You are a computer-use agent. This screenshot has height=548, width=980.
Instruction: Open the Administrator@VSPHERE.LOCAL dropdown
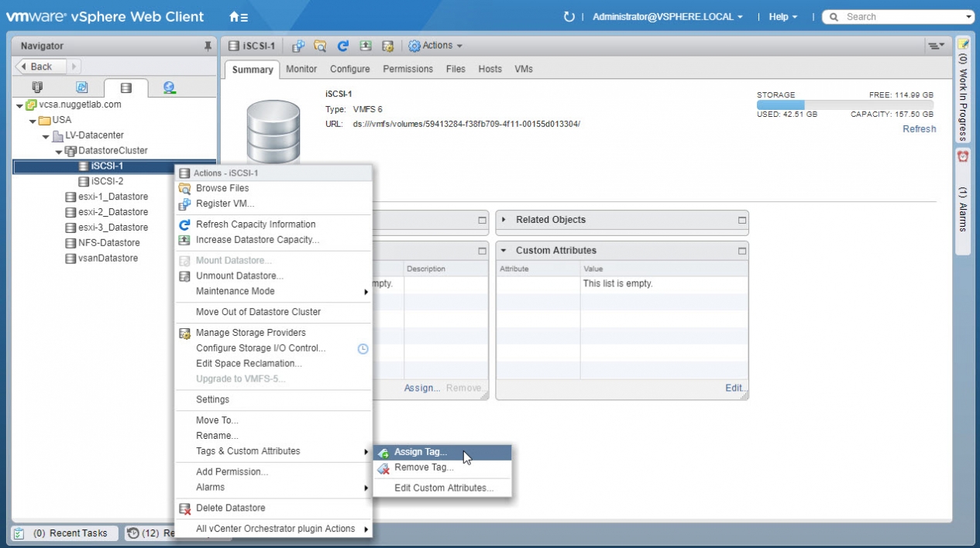[667, 16]
